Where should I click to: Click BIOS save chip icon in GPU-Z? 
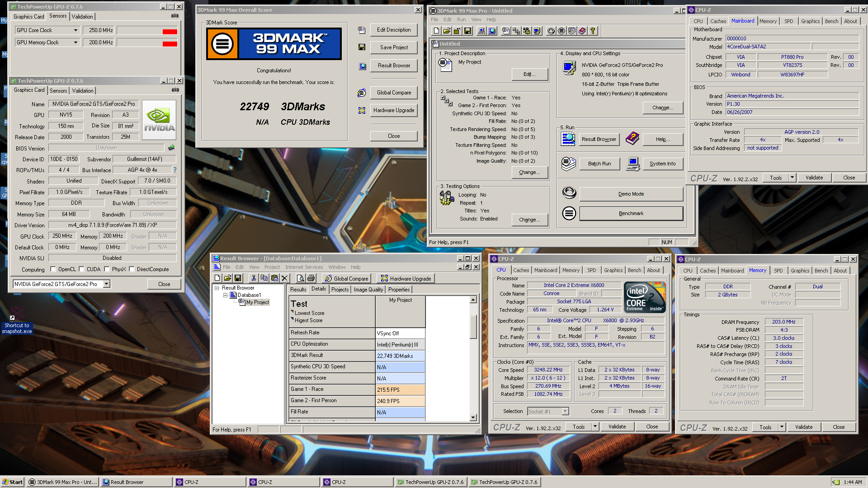pos(171,148)
